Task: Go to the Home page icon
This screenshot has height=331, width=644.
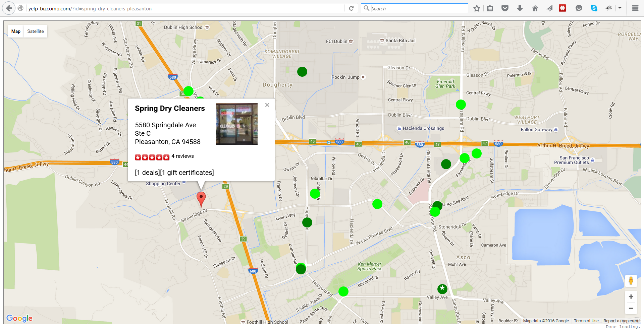Action: pyautogui.click(x=535, y=8)
